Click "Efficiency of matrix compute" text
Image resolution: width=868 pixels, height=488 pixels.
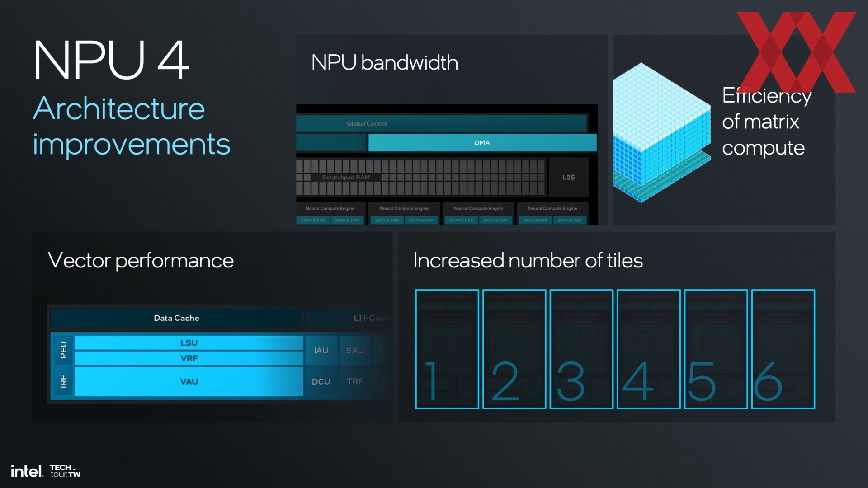coord(767,122)
